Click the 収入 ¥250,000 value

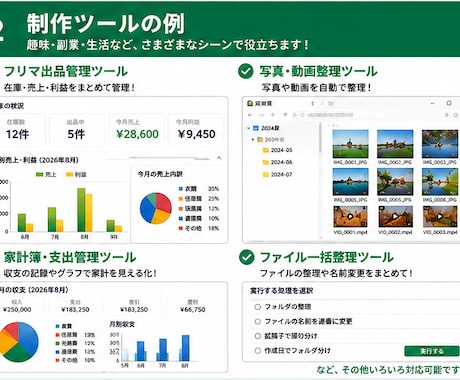[x=17, y=309]
